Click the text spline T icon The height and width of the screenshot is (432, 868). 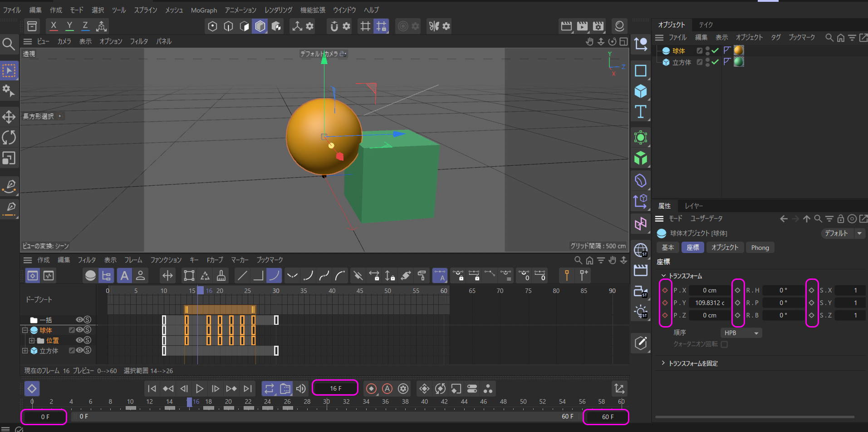point(640,112)
